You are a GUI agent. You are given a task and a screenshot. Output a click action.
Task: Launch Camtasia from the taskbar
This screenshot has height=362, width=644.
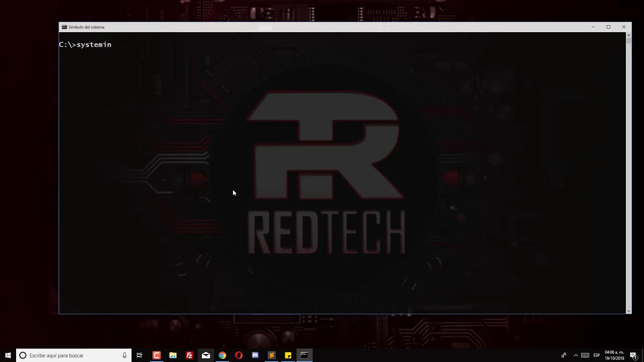click(156, 355)
